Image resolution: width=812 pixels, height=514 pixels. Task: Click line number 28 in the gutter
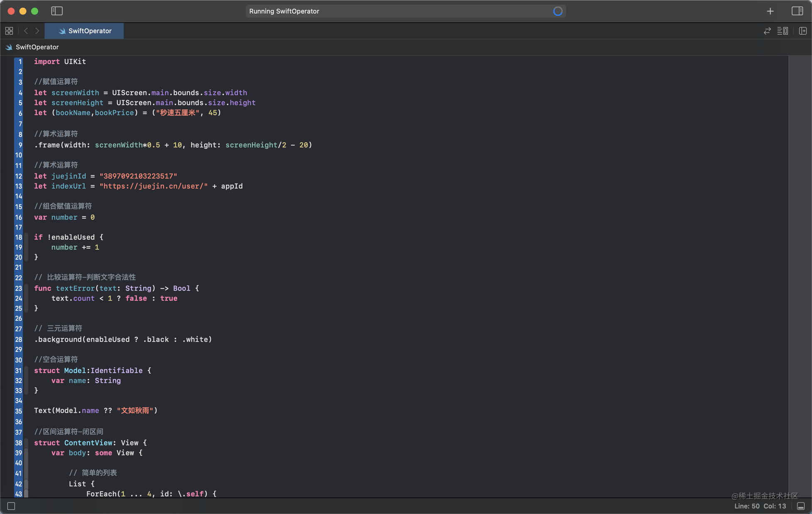click(19, 339)
